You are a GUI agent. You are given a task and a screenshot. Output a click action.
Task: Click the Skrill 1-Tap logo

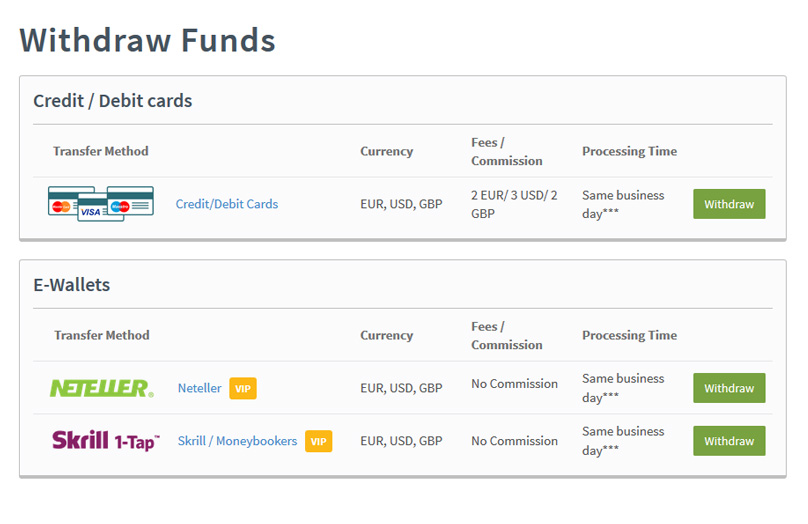(x=105, y=441)
